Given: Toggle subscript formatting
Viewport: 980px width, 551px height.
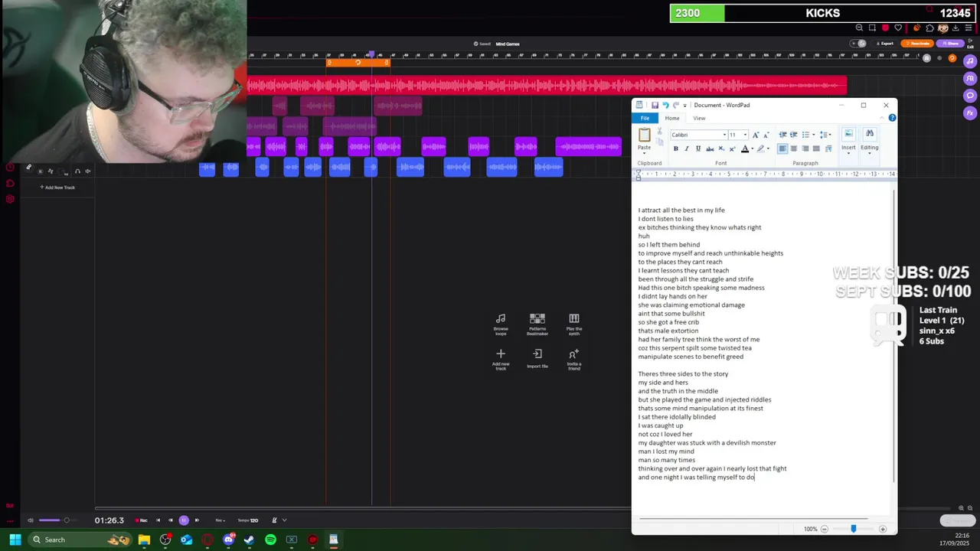Looking at the screenshot, I should point(721,148).
